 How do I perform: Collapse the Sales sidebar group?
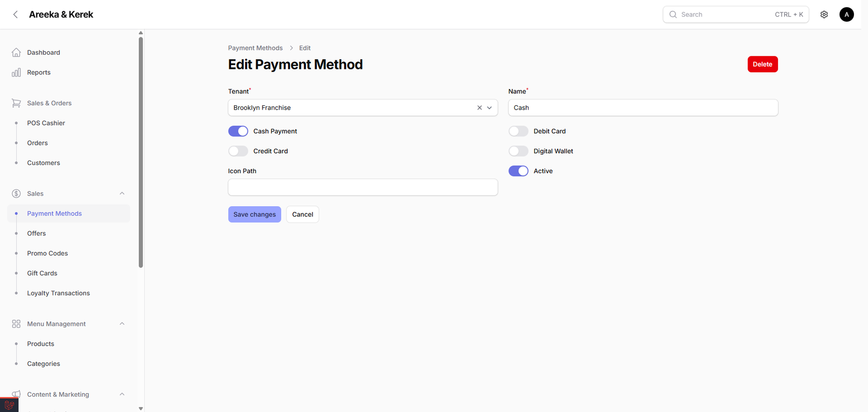pos(122,194)
